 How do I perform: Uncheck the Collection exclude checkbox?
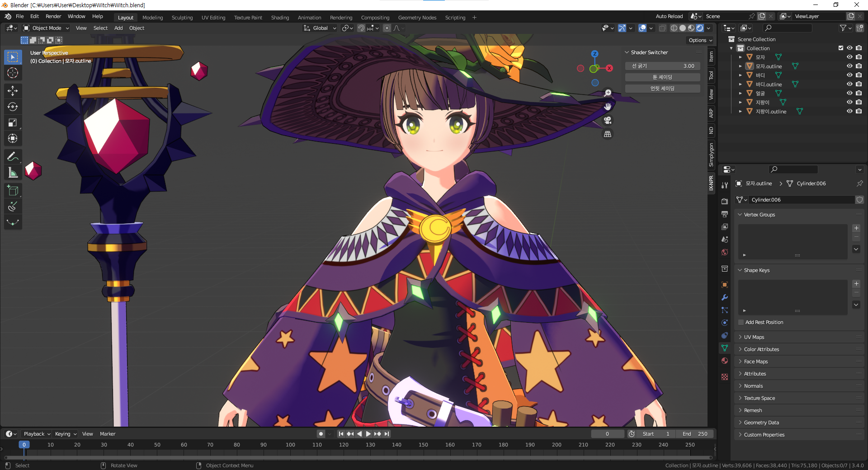(x=841, y=48)
